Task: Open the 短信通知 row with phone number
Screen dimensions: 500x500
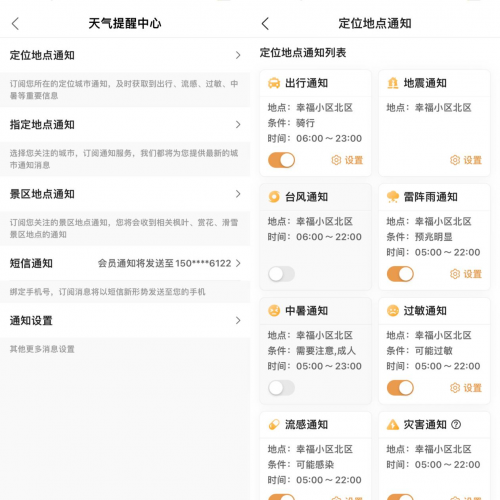Action: click(x=125, y=263)
